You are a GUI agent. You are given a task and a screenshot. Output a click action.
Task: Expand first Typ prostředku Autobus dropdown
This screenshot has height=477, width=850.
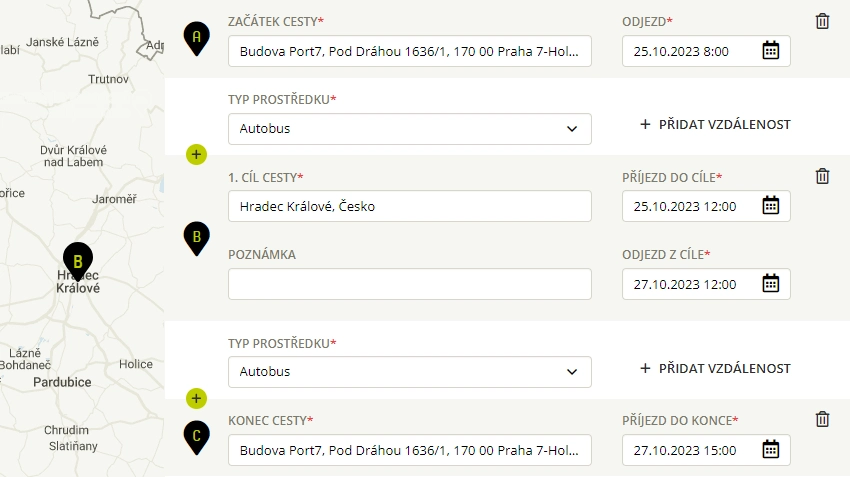pyautogui.click(x=409, y=129)
